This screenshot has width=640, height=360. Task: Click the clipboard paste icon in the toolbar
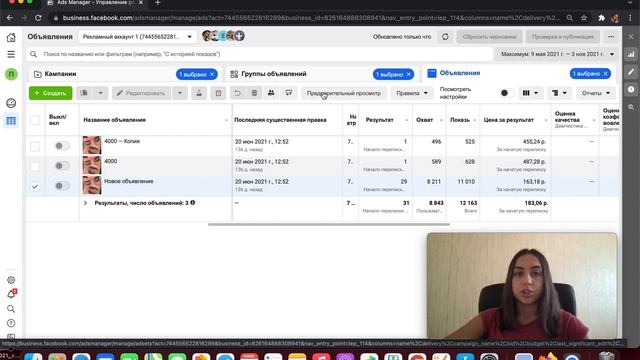tap(218, 93)
